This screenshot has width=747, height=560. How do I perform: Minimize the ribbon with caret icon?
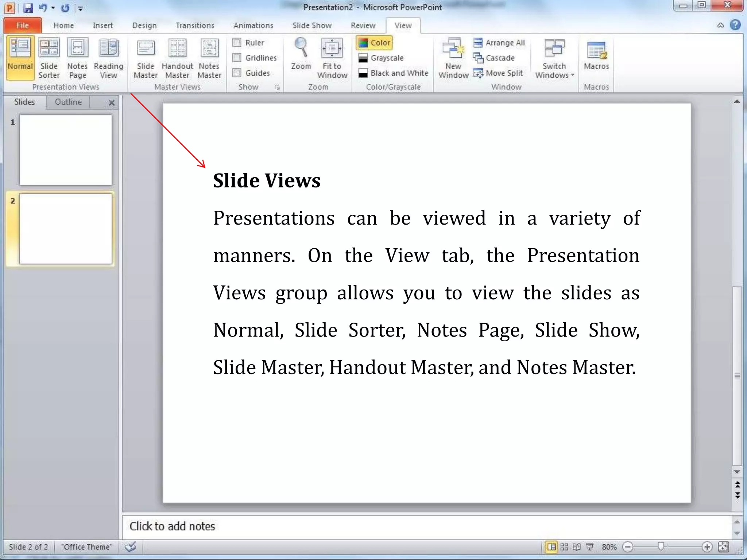pyautogui.click(x=720, y=25)
